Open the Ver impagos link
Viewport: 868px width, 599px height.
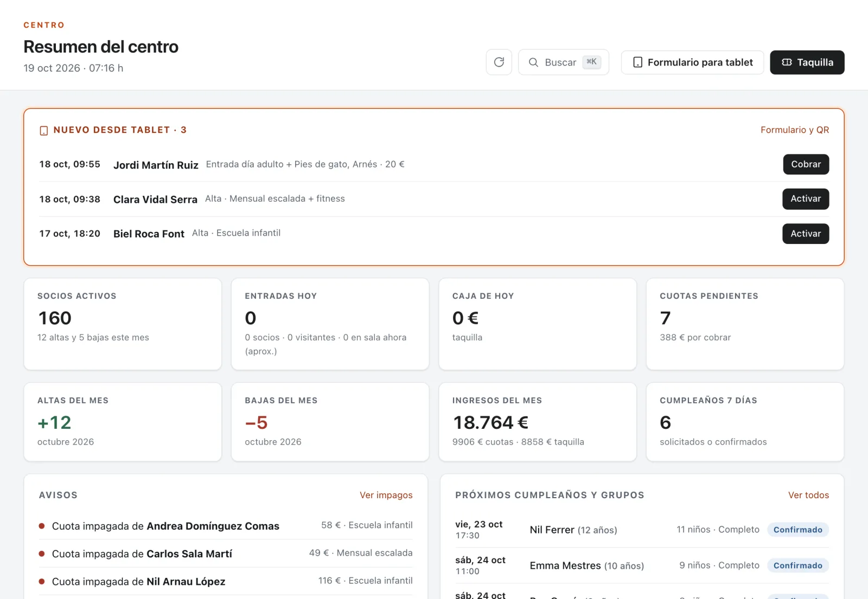pyautogui.click(x=386, y=495)
